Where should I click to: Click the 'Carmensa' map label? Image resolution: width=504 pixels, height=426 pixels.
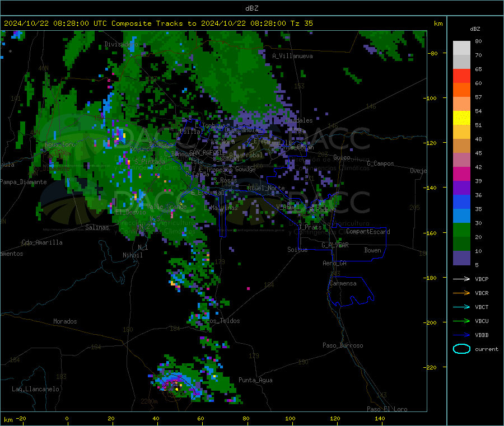coord(343,283)
